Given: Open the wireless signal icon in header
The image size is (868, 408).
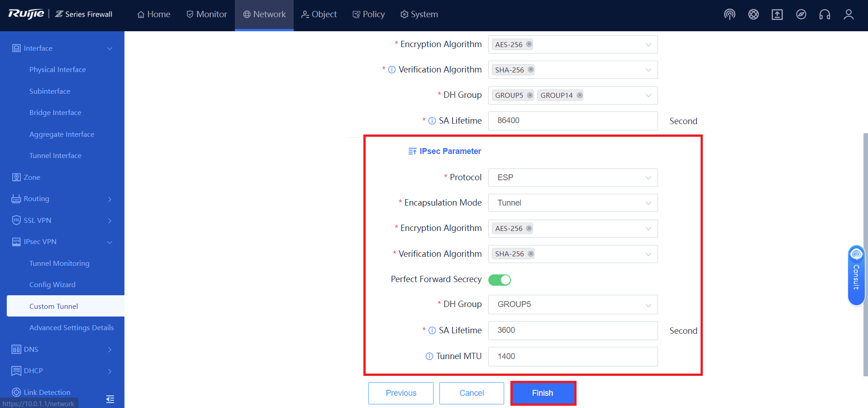Looking at the screenshot, I should point(730,14).
